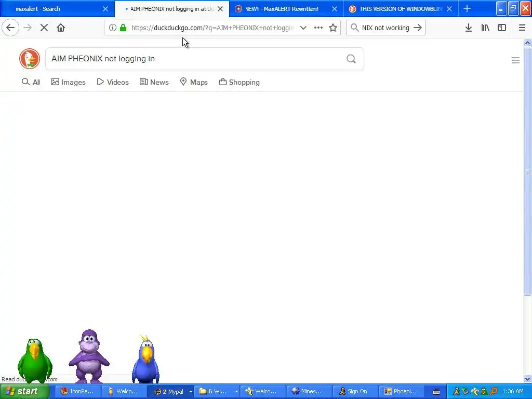Open the library bookshelf icon
Screen dimensions: 532x399
(485, 28)
